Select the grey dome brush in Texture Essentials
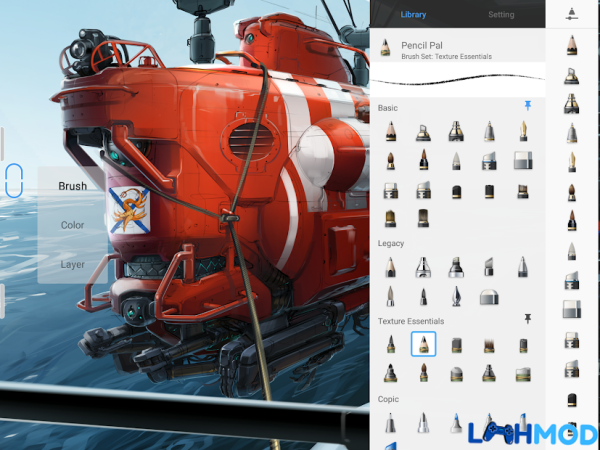 (x=456, y=374)
